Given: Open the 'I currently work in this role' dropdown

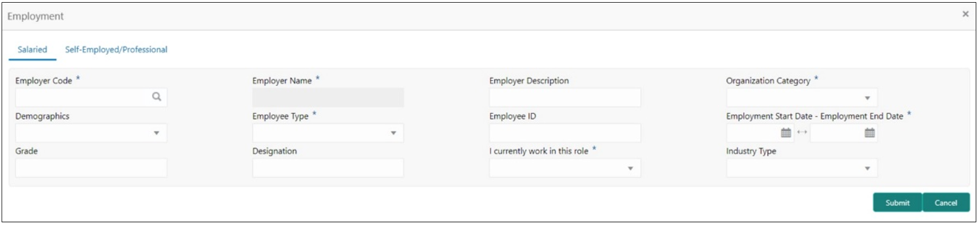Looking at the screenshot, I should pyautogui.click(x=630, y=169).
